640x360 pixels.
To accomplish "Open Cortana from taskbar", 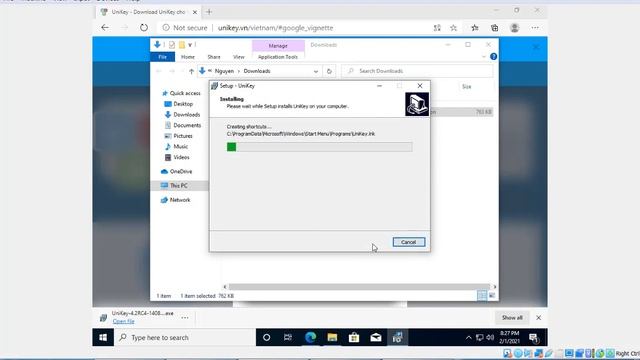I will pos(267,338).
